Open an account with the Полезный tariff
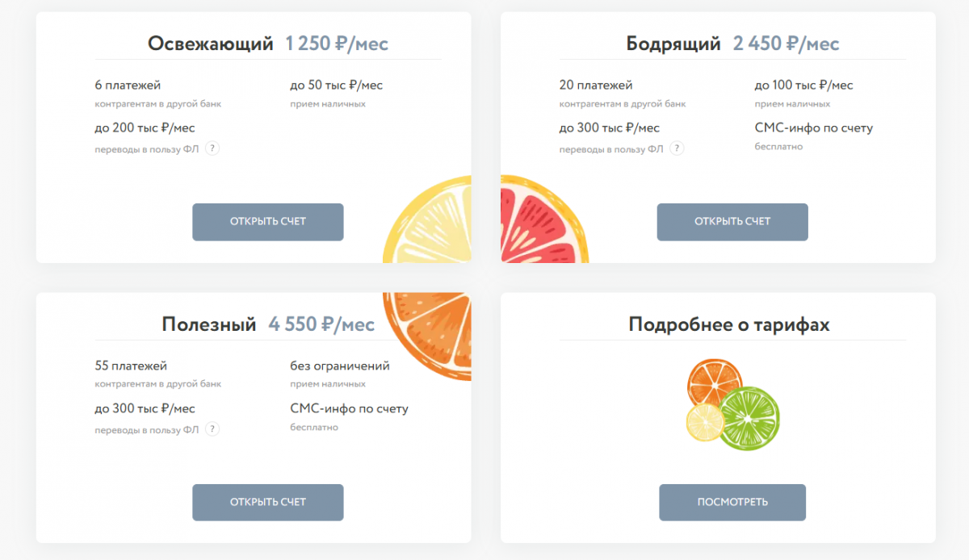 click(x=267, y=502)
